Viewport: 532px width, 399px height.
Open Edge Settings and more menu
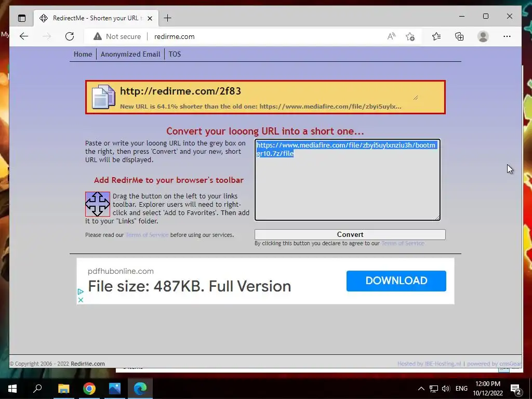[x=507, y=36]
